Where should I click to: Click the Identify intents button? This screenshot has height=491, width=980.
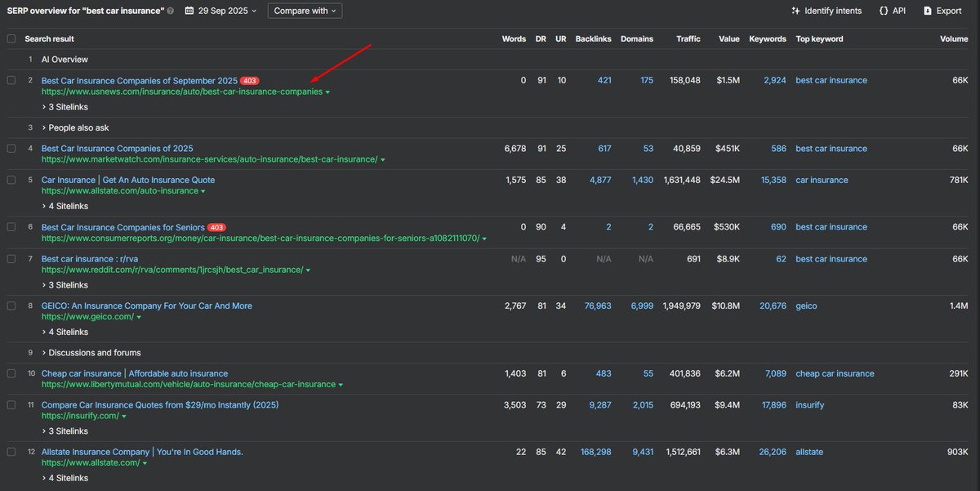[826, 11]
